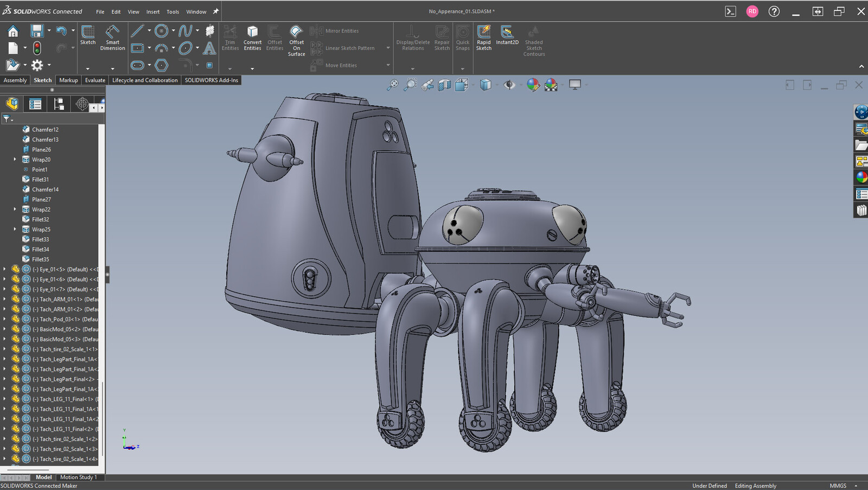The height and width of the screenshot is (490, 868).
Task: Expand the Wrap22 feature node
Action: click(x=15, y=209)
